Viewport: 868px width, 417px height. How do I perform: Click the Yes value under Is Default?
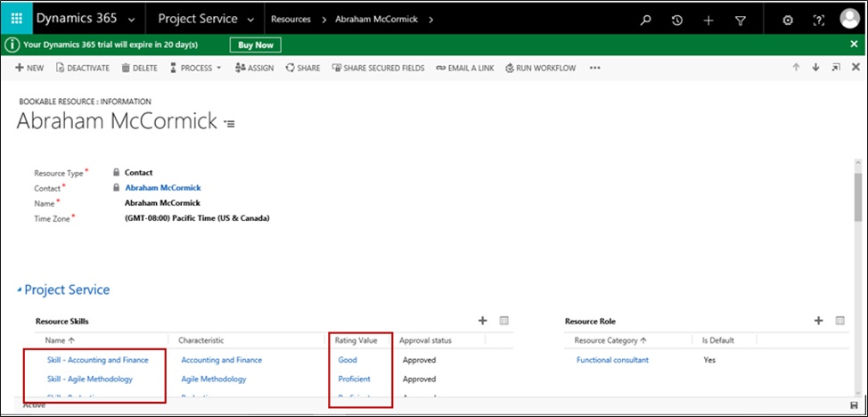click(709, 359)
